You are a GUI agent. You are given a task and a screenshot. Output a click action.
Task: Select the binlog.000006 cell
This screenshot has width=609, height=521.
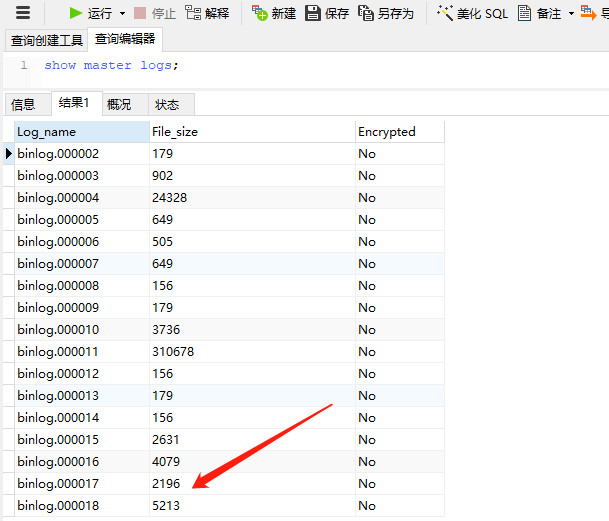coord(82,242)
